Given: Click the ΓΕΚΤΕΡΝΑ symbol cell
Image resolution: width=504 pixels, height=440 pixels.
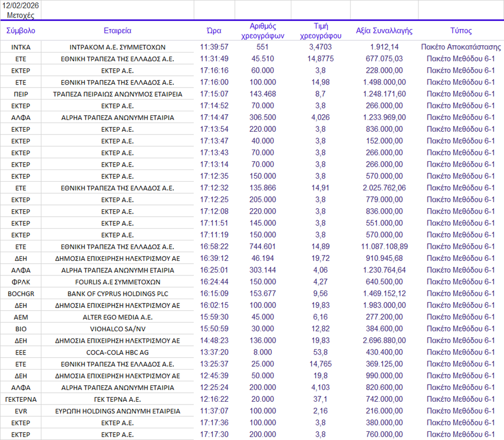Looking at the screenshot, I should click(20, 399).
